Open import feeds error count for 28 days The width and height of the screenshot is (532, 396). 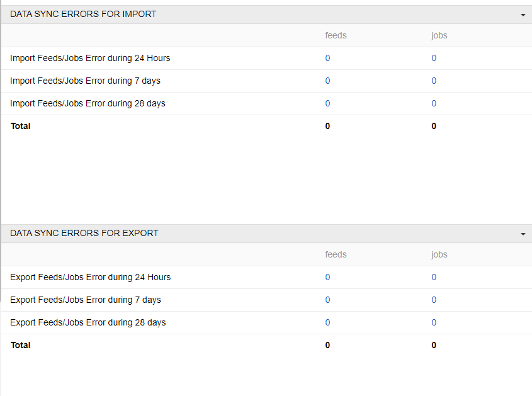(327, 103)
